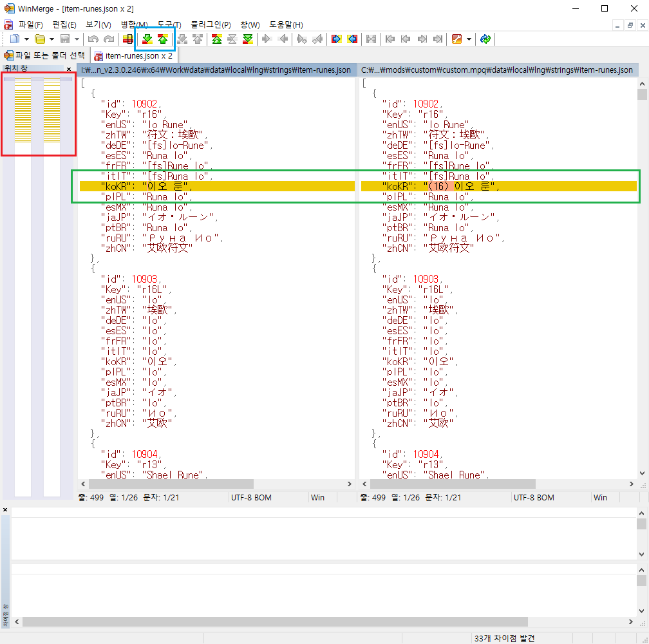Refresh the comparison with blue-green arrows icon

pos(485,39)
